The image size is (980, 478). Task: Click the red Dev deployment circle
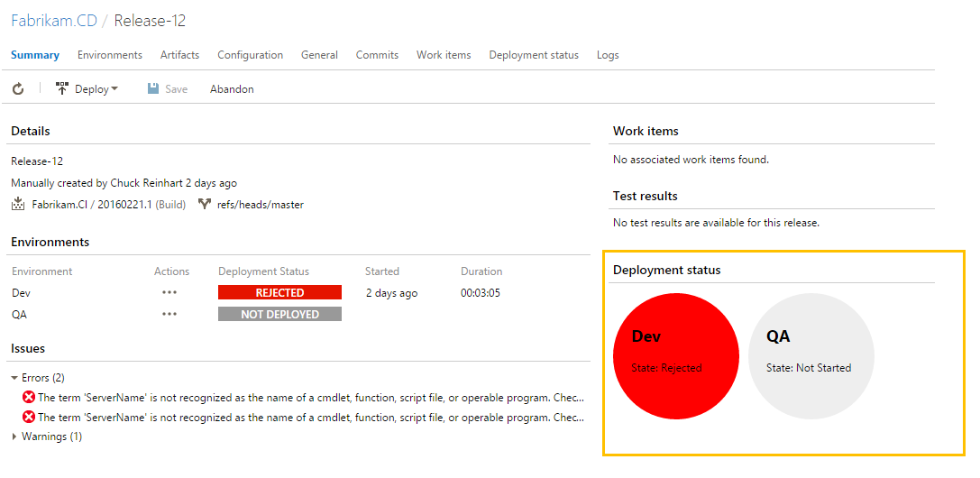pyautogui.click(x=676, y=356)
